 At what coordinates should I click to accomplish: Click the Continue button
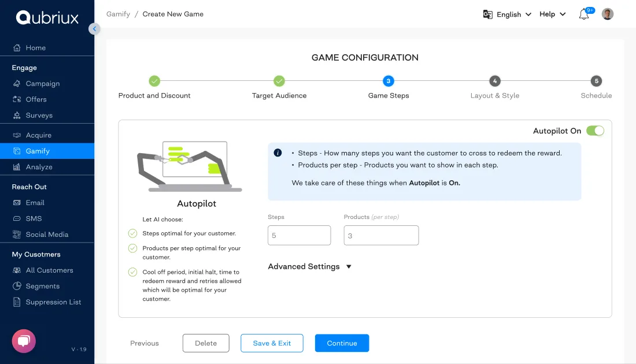(342, 343)
